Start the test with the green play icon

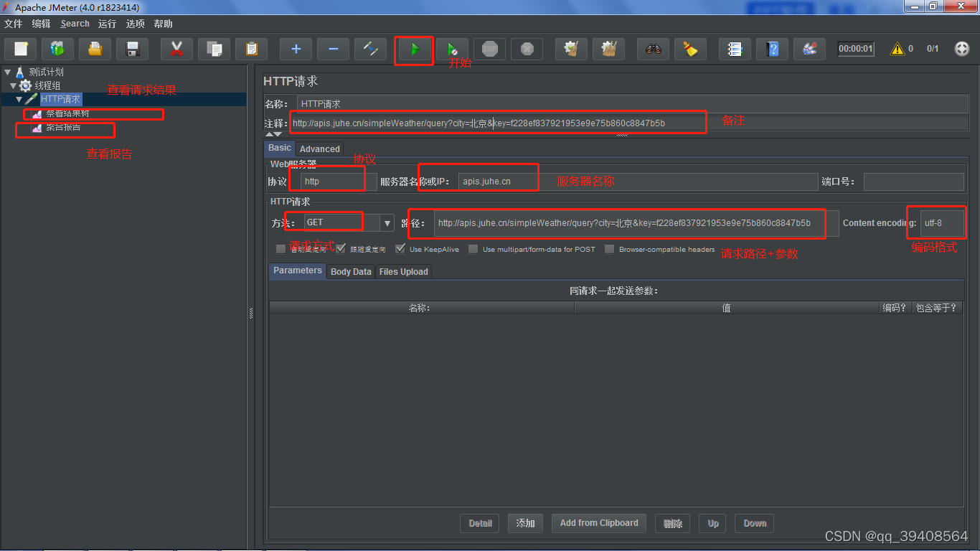(415, 50)
